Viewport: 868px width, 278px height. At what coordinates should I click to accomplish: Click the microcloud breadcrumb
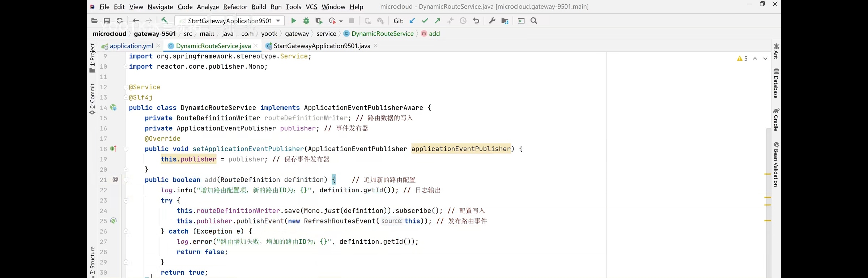point(110,34)
